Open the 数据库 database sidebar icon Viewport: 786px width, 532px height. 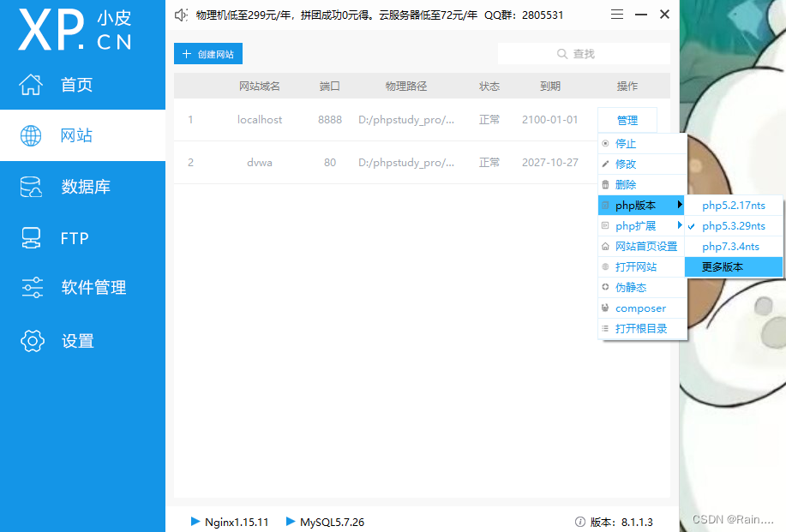click(31, 187)
